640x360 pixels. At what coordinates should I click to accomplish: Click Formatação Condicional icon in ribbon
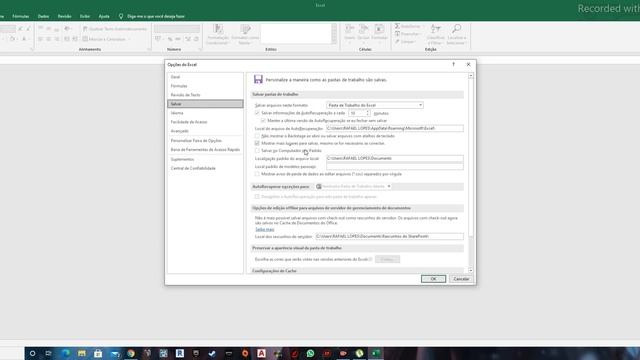coord(218,34)
